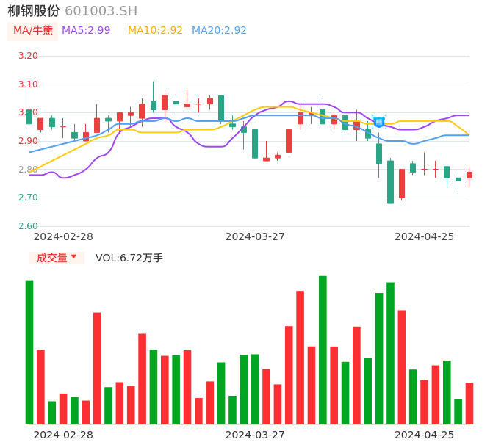Click the 3.00 price axis label

(x=27, y=112)
